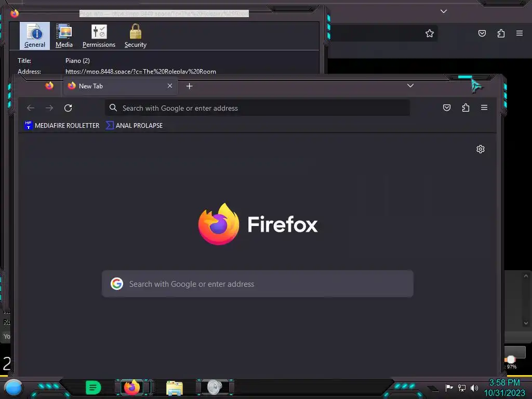Open volume icon in system tray
The image size is (532, 399).
[x=474, y=388]
